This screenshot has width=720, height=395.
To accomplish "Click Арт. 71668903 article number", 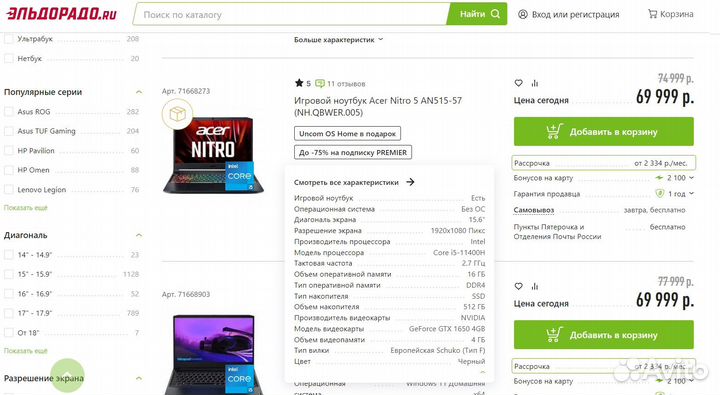I will pyautogui.click(x=186, y=294).
